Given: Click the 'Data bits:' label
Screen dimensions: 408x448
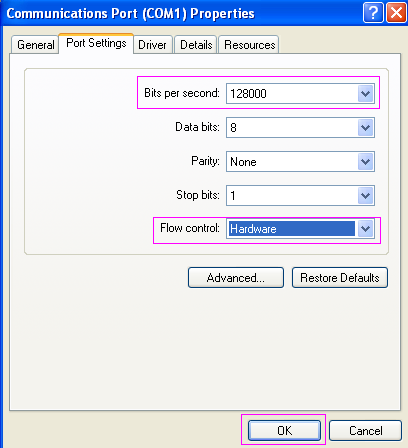Looking at the screenshot, I should [197, 127].
